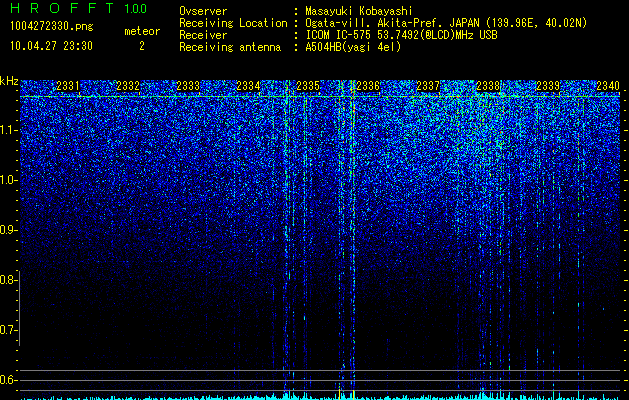
Task: Click the Ogata-vill. Akita-Pref. JAPAN location text
Action: [x=446, y=23]
